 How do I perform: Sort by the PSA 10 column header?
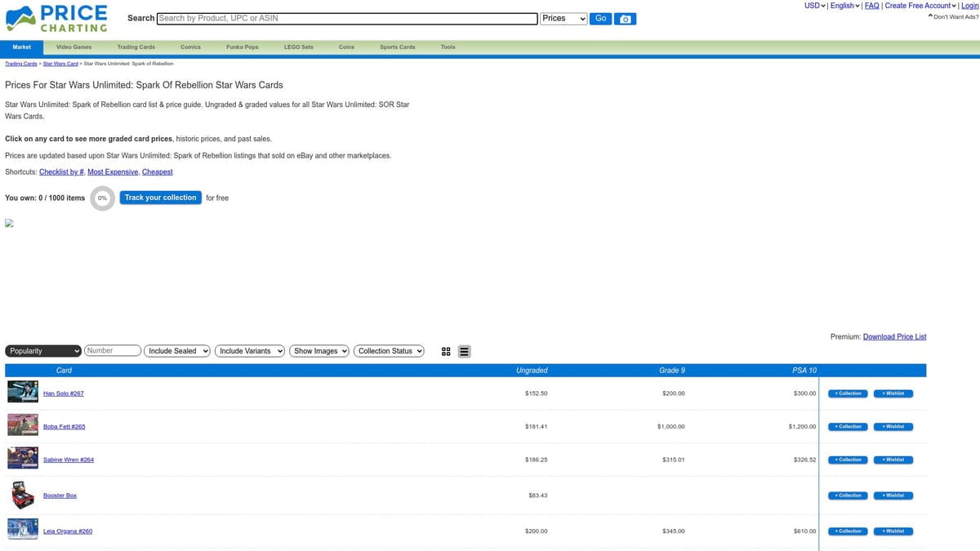point(804,371)
